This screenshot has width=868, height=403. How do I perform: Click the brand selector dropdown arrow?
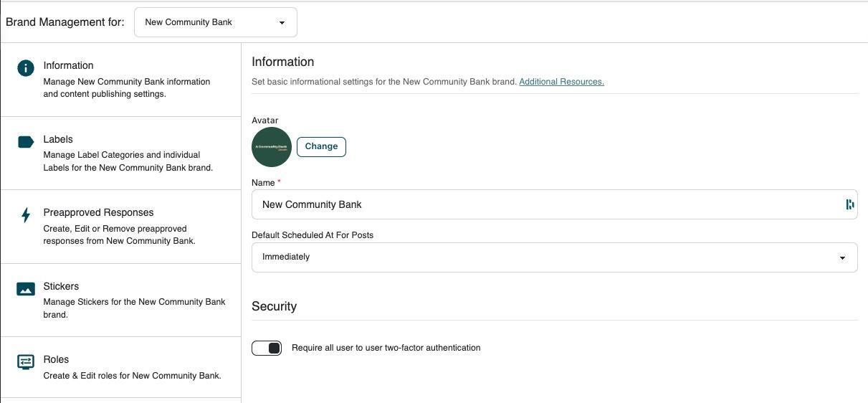pos(282,23)
